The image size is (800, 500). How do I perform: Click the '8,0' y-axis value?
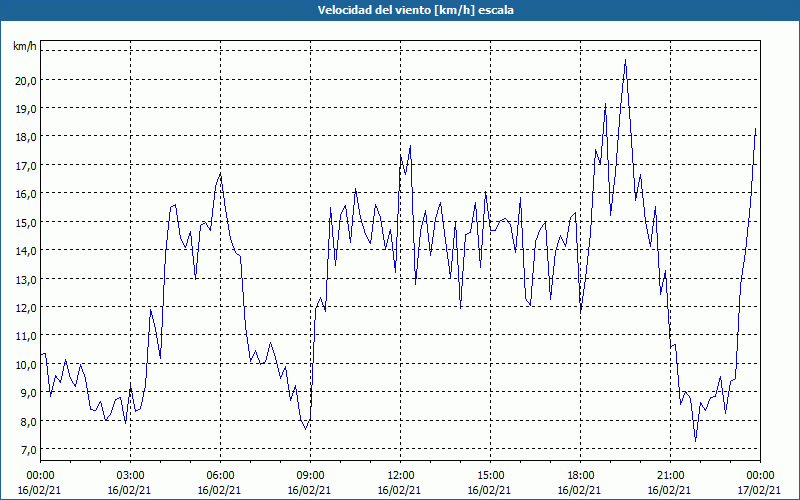click(x=29, y=421)
